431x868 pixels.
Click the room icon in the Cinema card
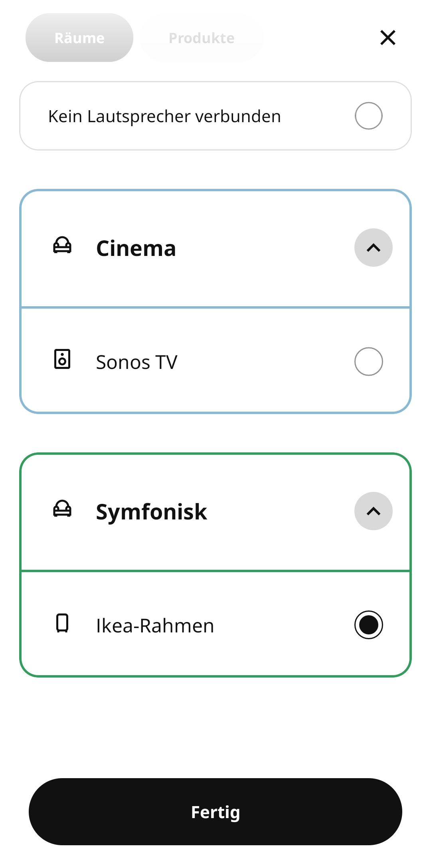click(62, 247)
